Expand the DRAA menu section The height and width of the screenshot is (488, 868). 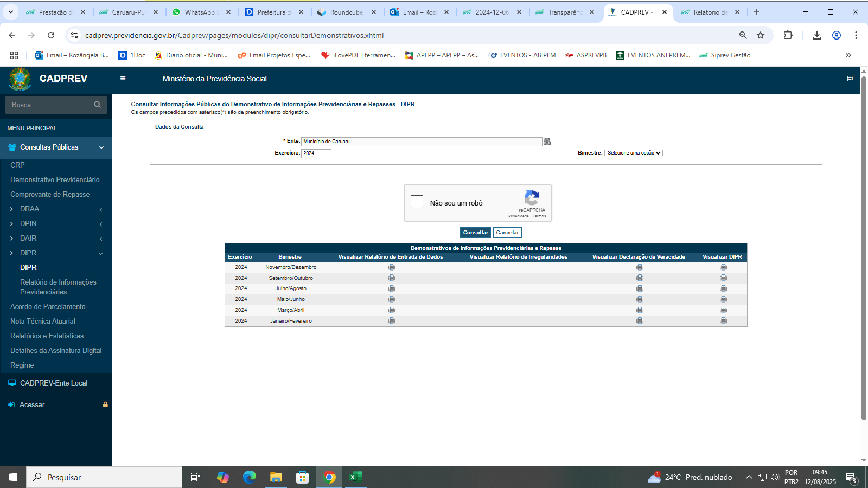pyautogui.click(x=30, y=209)
